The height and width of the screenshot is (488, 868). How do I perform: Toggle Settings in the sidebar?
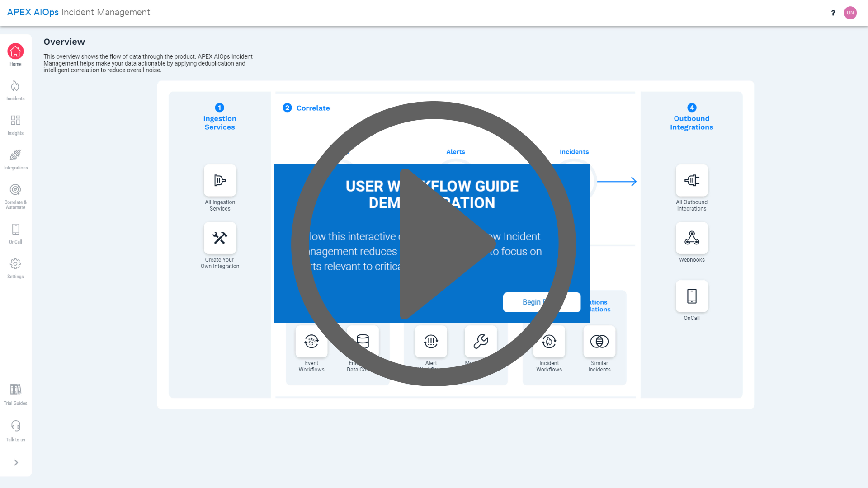pyautogui.click(x=15, y=268)
